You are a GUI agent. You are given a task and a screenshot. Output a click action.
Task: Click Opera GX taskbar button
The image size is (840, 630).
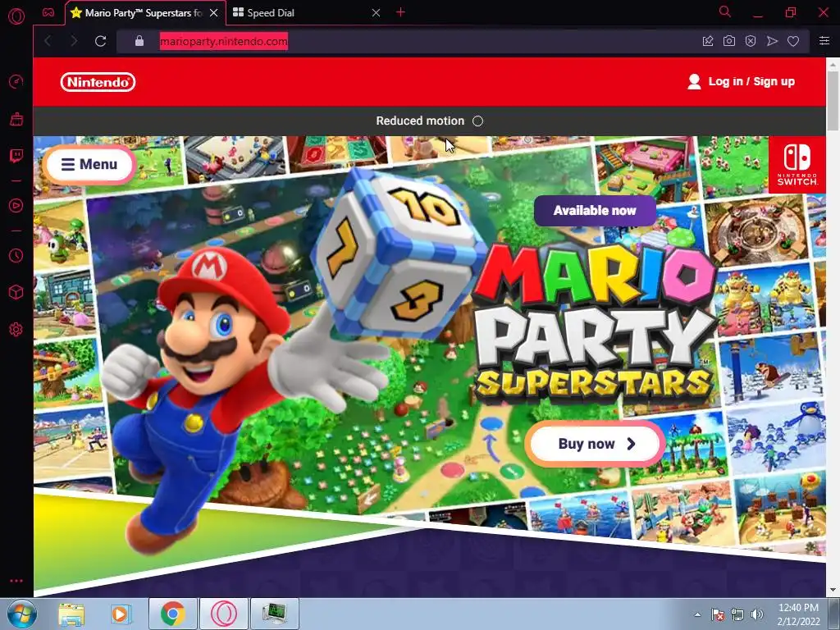coord(224,614)
